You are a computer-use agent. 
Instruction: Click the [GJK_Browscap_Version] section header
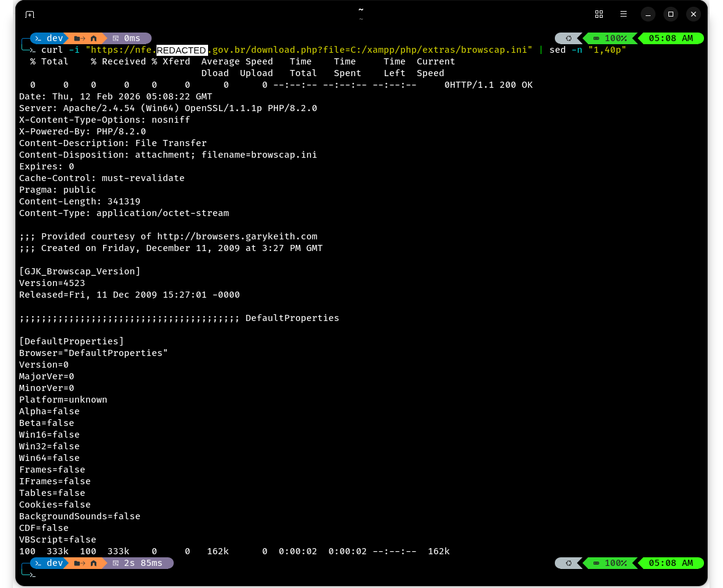(80, 271)
